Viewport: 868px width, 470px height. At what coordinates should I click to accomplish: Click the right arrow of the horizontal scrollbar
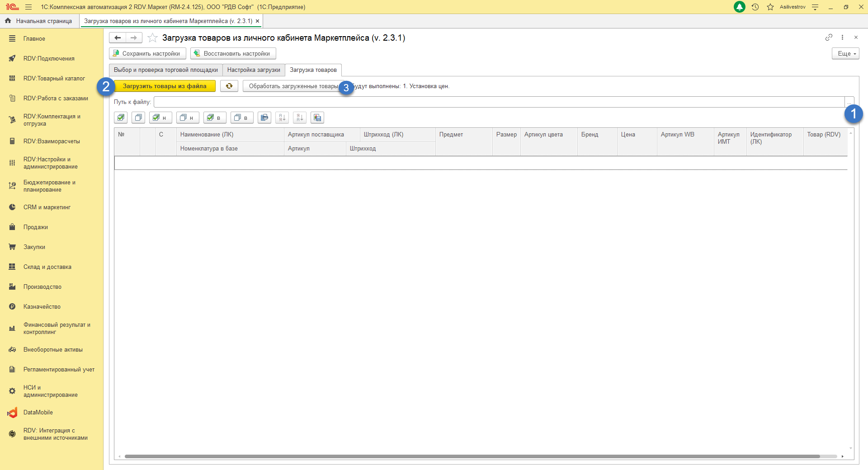pyautogui.click(x=843, y=456)
